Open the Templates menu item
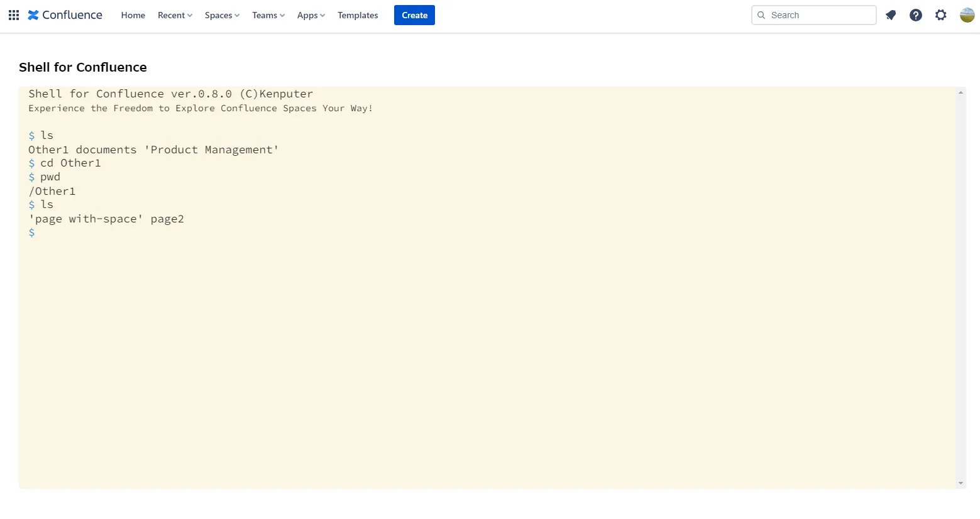The height and width of the screenshot is (519, 980). pyautogui.click(x=358, y=15)
